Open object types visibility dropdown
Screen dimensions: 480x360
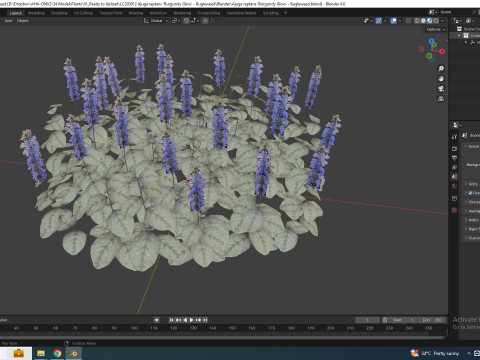(x=368, y=21)
